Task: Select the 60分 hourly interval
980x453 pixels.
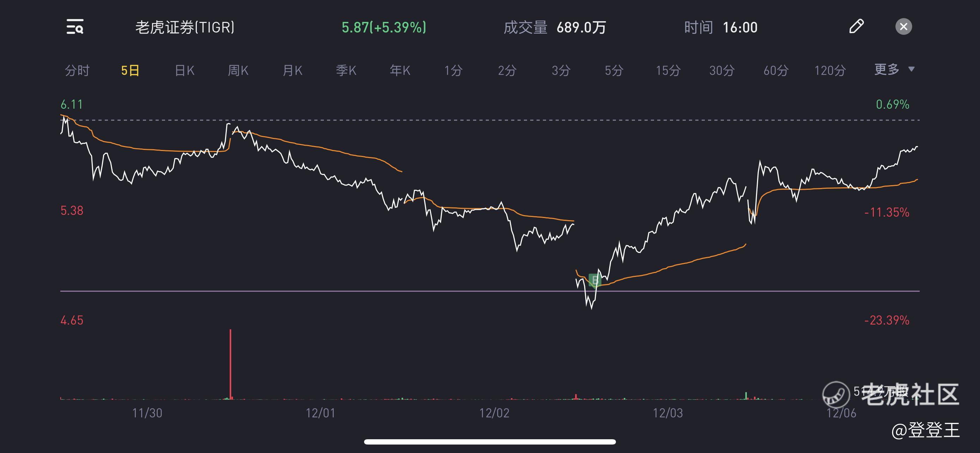Action: pyautogui.click(x=776, y=70)
